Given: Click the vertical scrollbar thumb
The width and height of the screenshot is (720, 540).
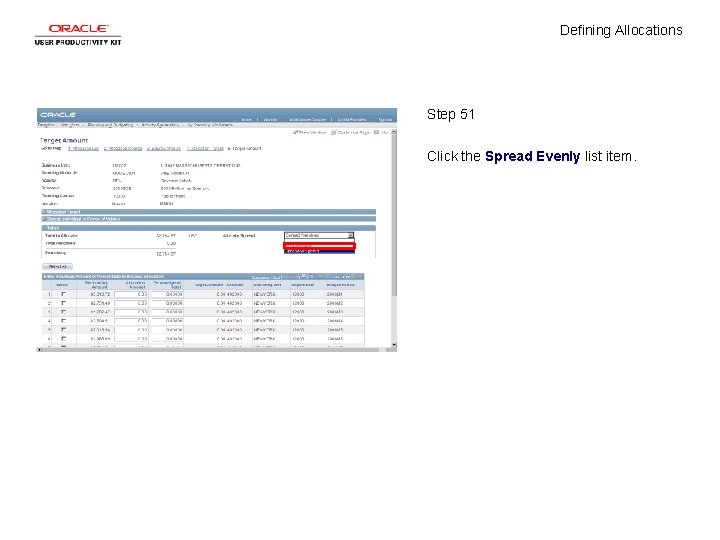Looking at the screenshot, I should pyautogui.click(x=394, y=216).
